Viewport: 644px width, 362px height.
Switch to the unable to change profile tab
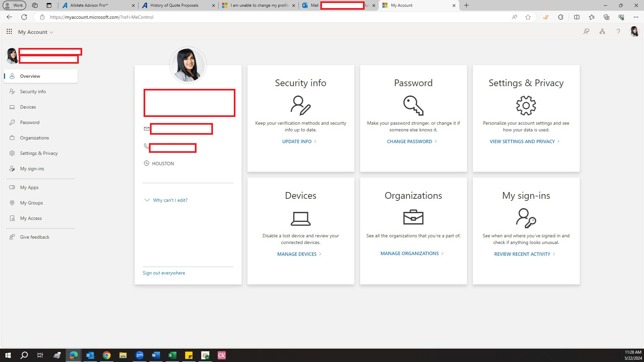(258, 5)
